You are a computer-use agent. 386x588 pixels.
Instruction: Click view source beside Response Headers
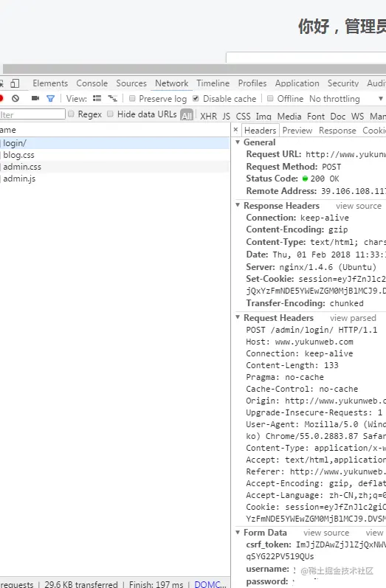pos(359,206)
